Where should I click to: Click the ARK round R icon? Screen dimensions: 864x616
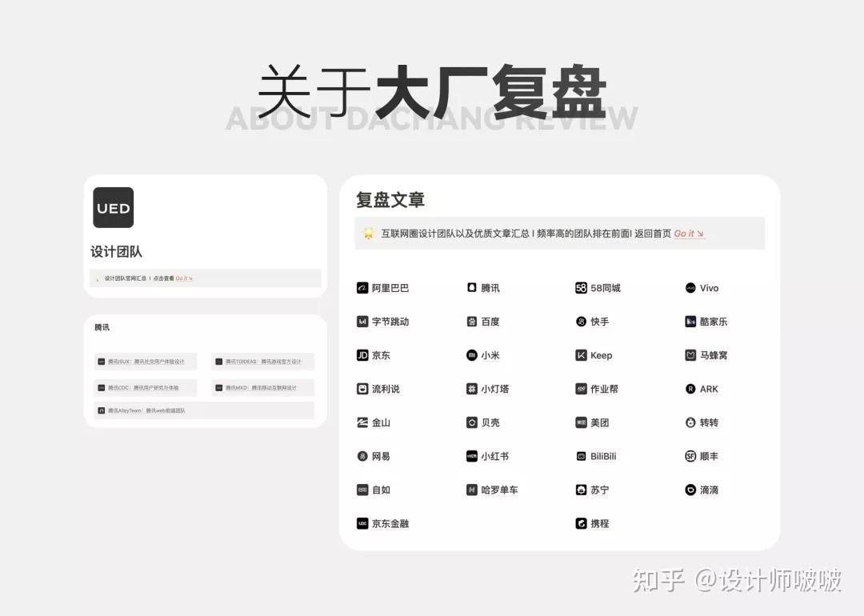[690, 389]
